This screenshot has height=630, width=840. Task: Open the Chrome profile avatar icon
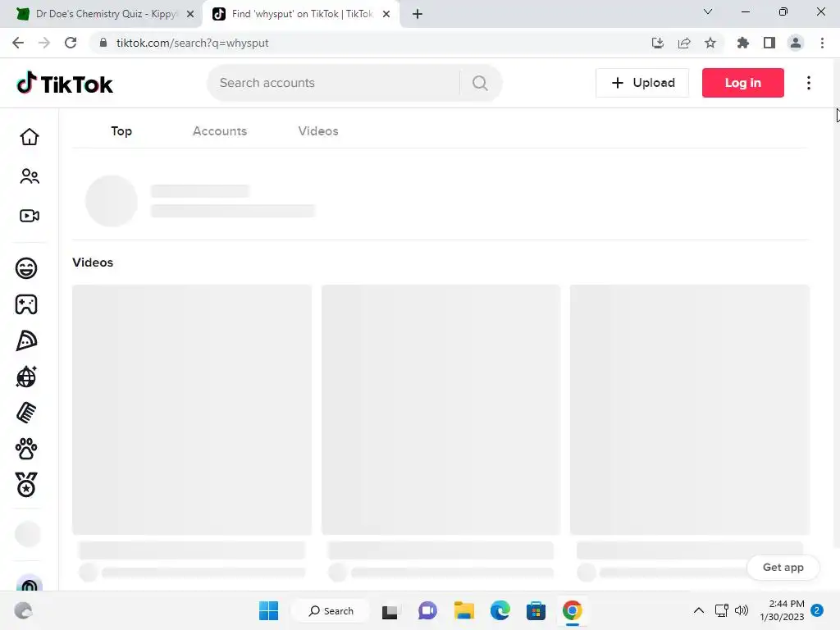click(796, 43)
